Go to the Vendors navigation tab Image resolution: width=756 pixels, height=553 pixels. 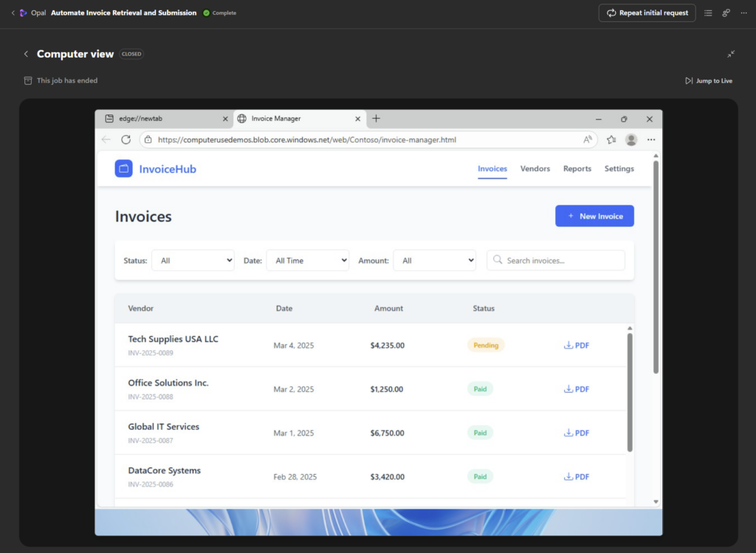535,169
